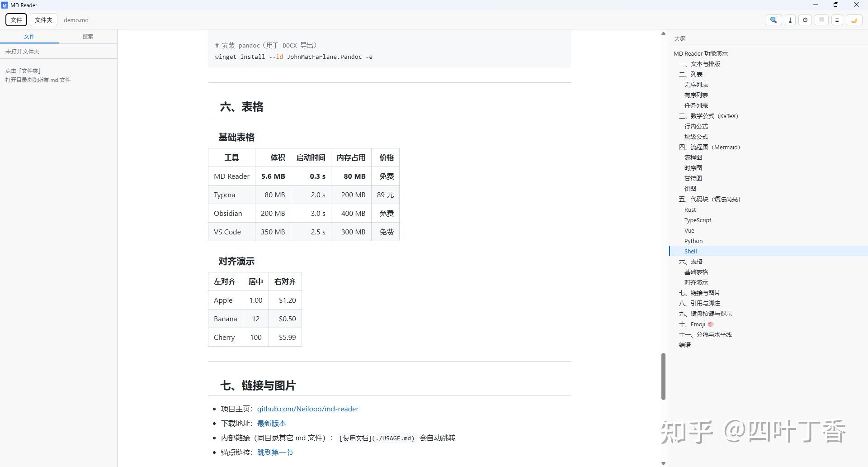Click the Typora cell in the table
Image resolution: width=868 pixels, height=467 pixels.
pos(231,195)
